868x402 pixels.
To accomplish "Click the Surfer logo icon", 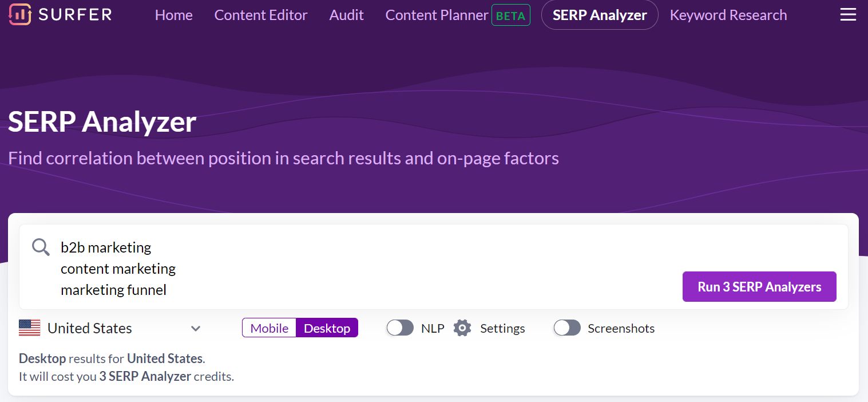I will coord(20,15).
